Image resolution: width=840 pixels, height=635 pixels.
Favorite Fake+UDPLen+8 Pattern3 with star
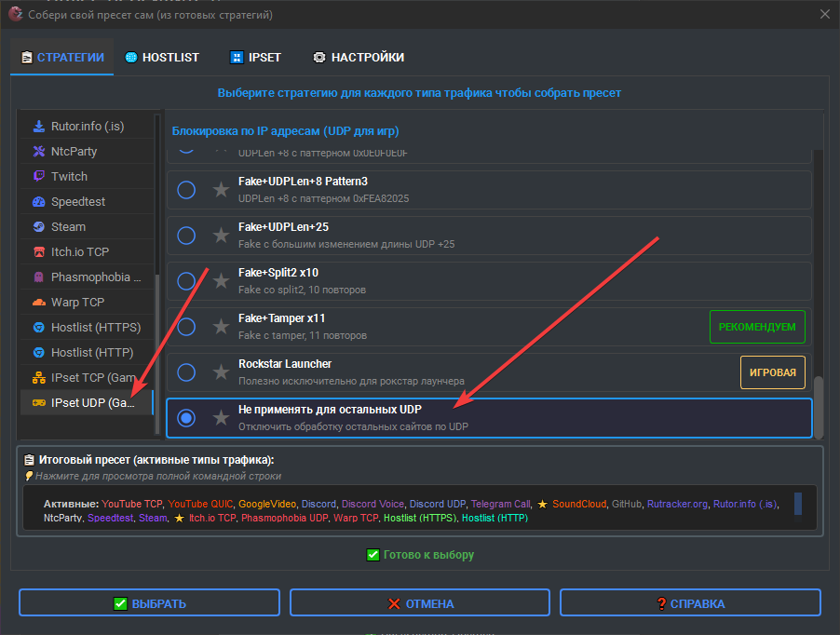(x=221, y=189)
